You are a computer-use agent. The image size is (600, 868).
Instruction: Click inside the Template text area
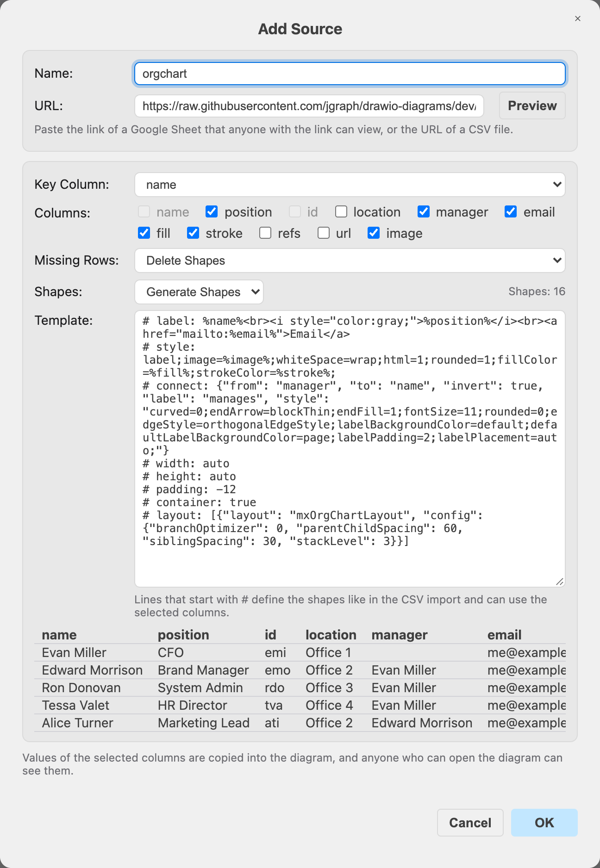(350, 449)
